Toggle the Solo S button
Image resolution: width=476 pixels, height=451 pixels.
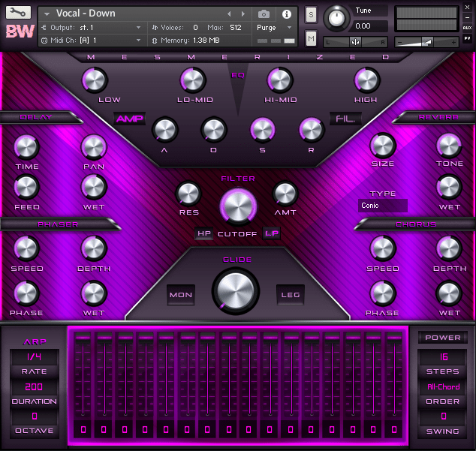click(x=311, y=14)
